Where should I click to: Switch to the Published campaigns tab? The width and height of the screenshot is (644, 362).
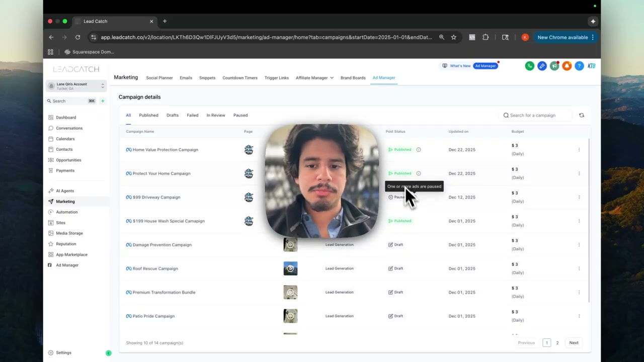(x=148, y=115)
